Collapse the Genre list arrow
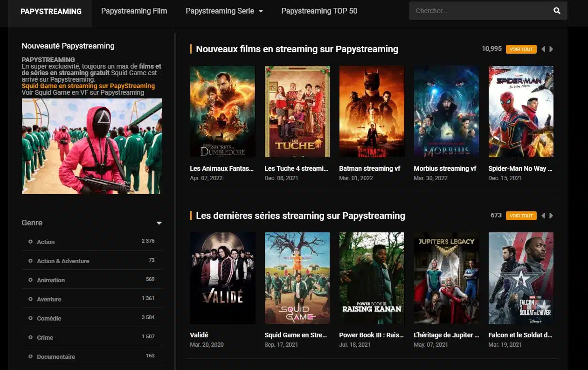Screen dimensions: 588x370 [x=159, y=223]
